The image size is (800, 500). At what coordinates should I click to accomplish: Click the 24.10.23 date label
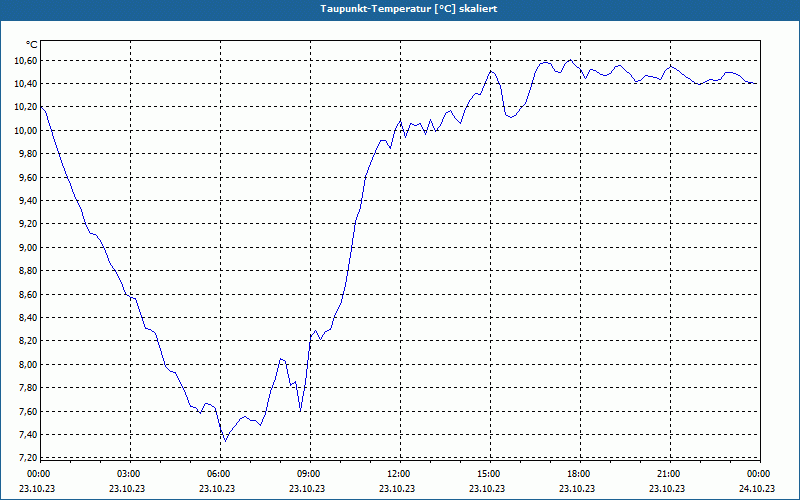[757, 488]
